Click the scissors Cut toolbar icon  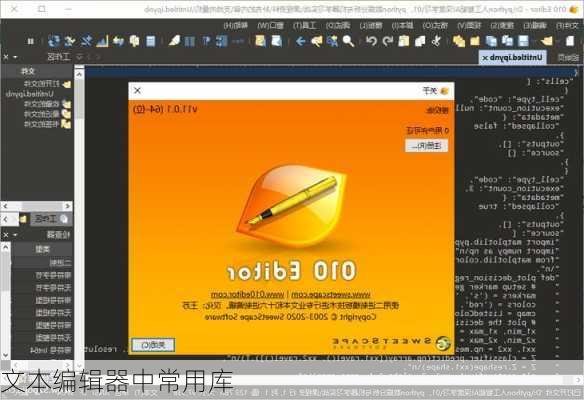pos(436,41)
